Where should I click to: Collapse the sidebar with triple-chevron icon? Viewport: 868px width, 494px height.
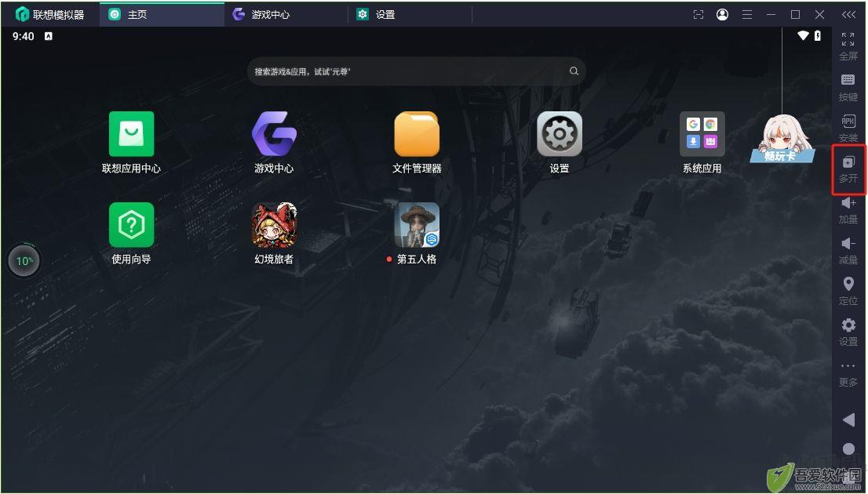point(848,15)
